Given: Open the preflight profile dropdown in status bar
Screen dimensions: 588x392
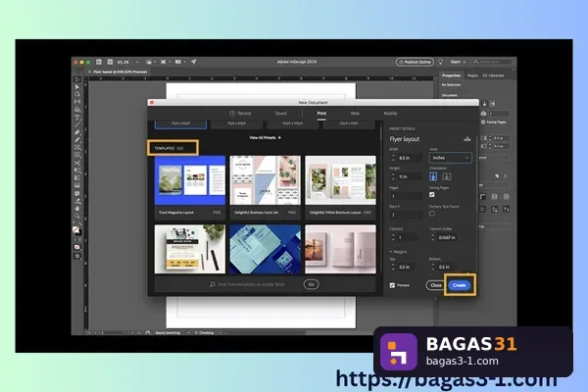Looking at the screenshot, I should coord(188,333).
